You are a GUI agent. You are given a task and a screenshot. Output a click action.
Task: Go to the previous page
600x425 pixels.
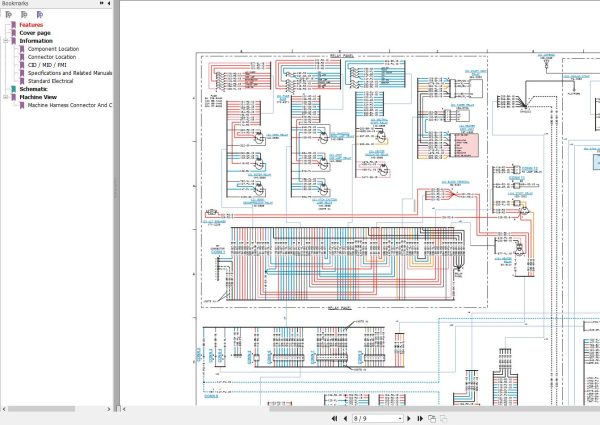(345, 418)
